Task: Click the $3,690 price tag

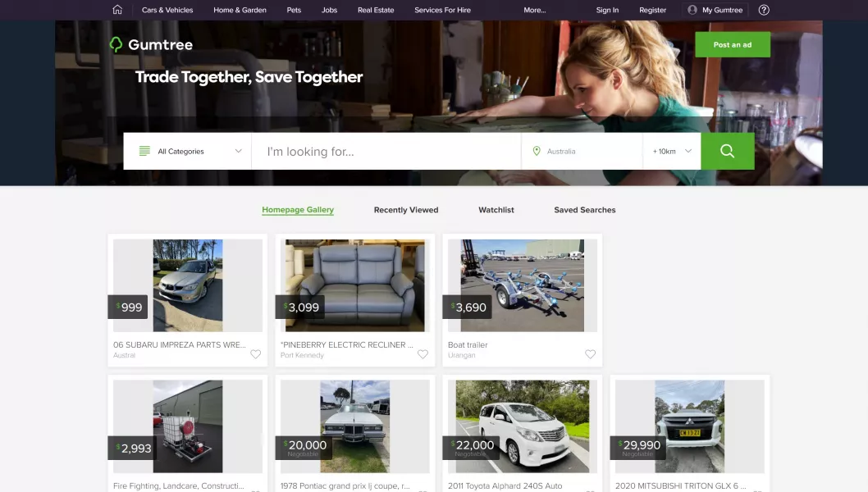Action: (x=468, y=307)
